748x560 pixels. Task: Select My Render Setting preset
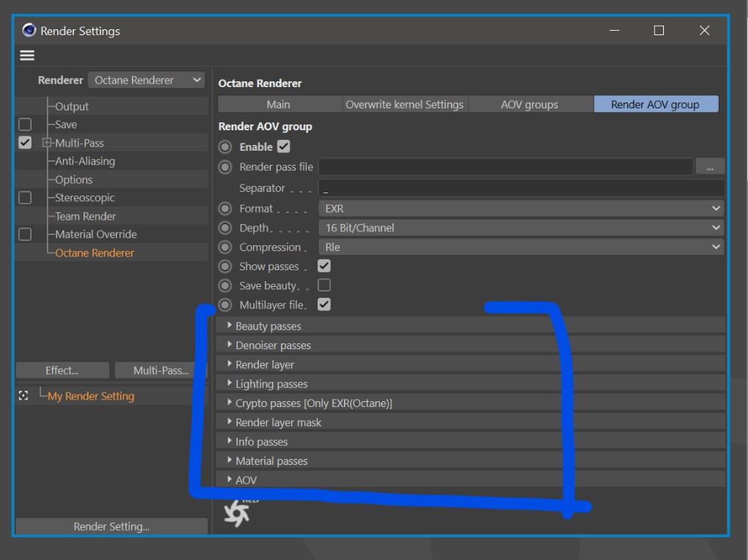(x=91, y=396)
